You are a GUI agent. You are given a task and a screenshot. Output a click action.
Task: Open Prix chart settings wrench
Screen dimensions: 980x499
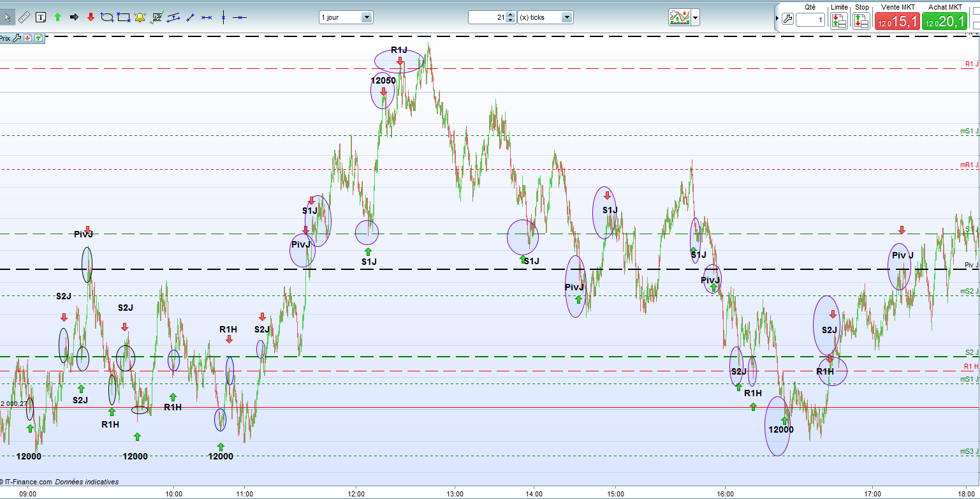17,38
